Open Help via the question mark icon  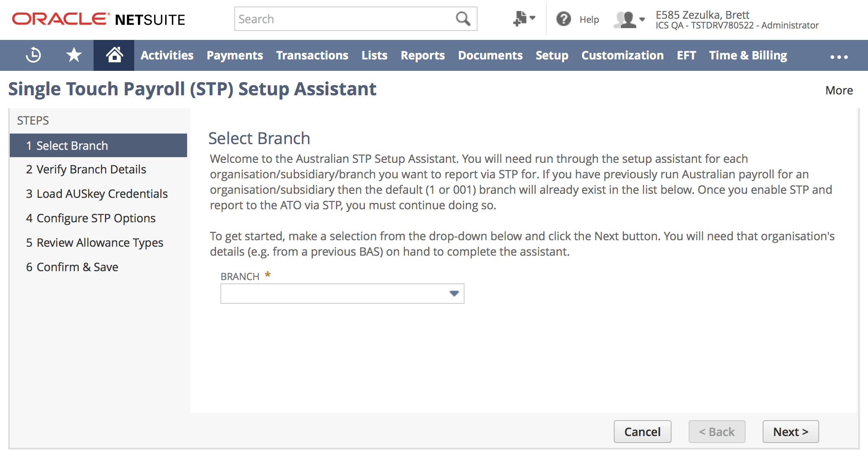click(x=564, y=19)
